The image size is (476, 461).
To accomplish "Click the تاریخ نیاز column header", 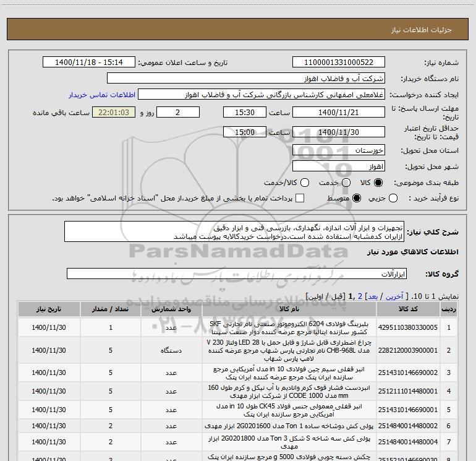I will click(49, 309).
